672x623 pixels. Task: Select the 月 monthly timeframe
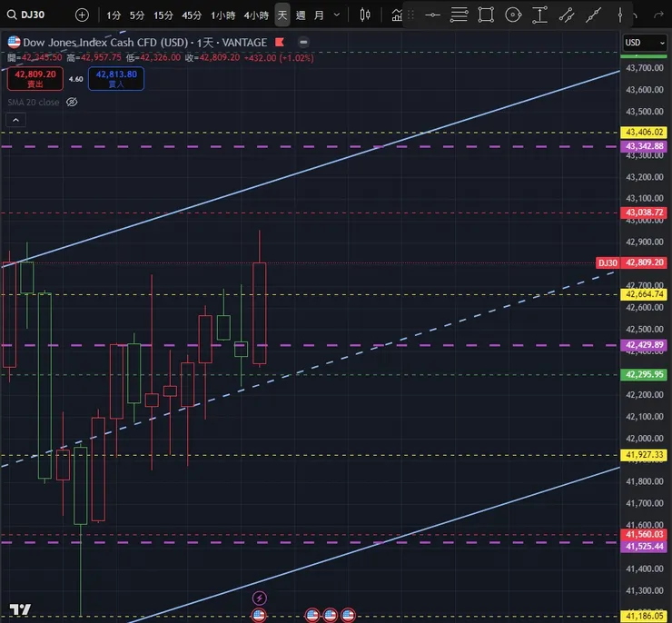tap(319, 15)
